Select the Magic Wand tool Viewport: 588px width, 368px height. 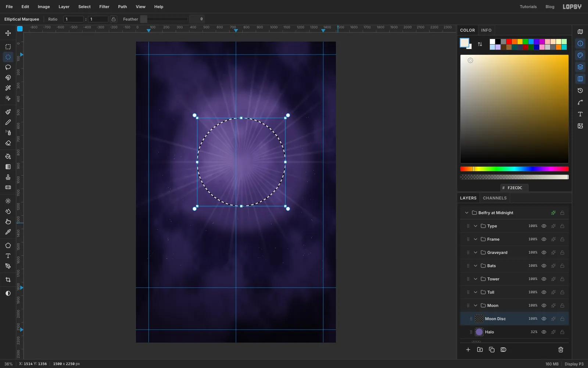8,88
